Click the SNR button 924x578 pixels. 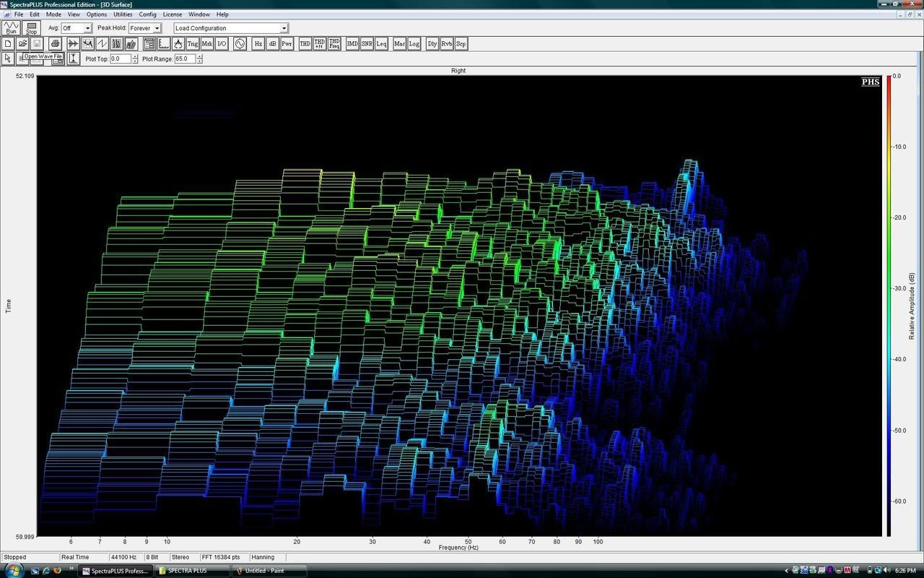coord(367,44)
